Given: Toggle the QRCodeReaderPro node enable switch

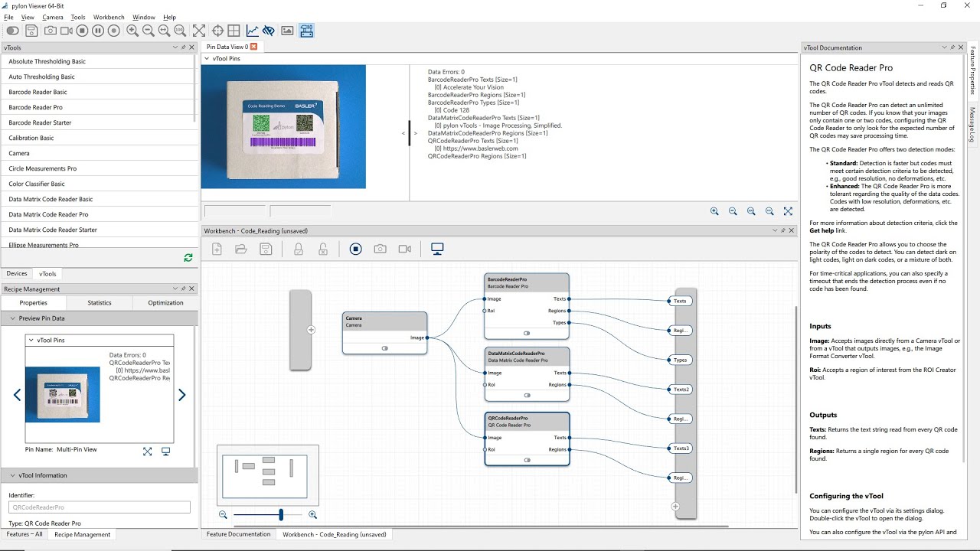Looking at the screenshot, I should (527, 460).
